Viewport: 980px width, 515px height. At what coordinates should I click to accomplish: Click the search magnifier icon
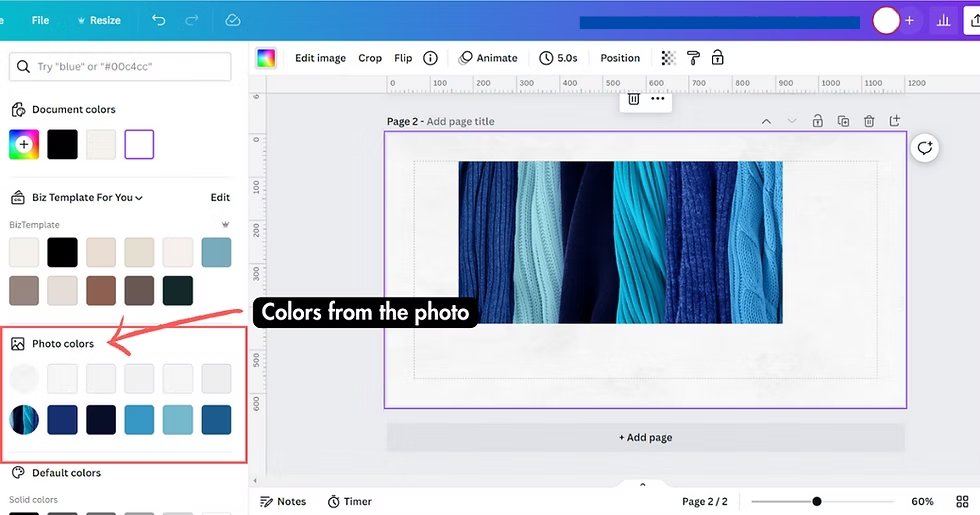click(23, 66)
